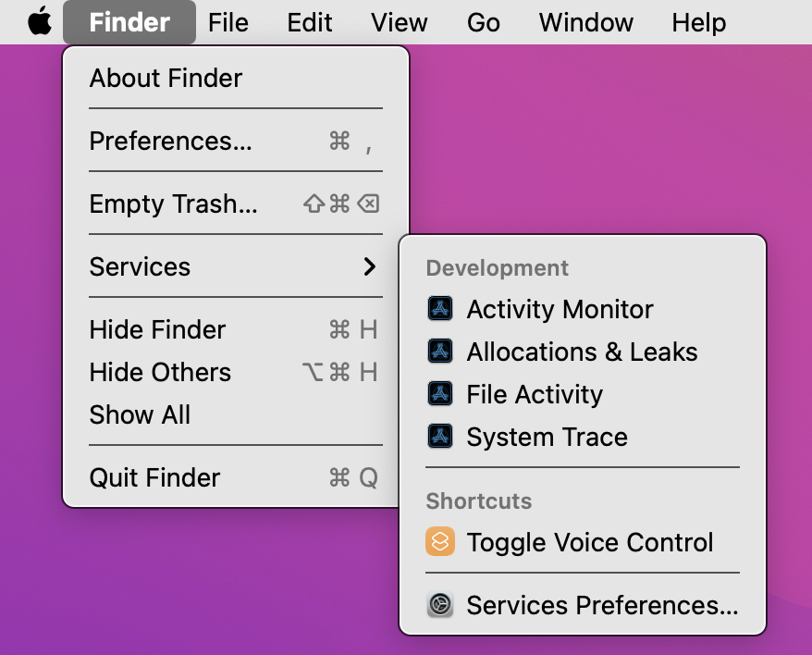Expand the Services submenu chevron
The image size is (812, 655).
369,266
